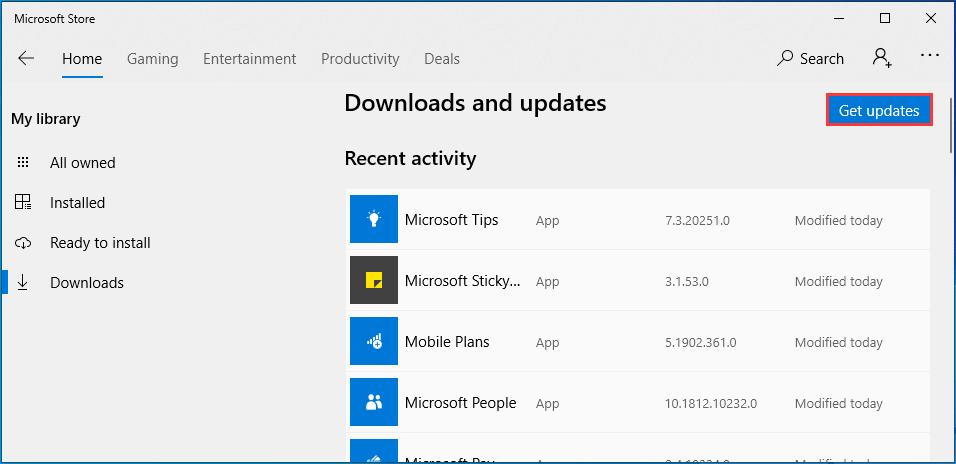Click the Get updates button

pos(879,110)
